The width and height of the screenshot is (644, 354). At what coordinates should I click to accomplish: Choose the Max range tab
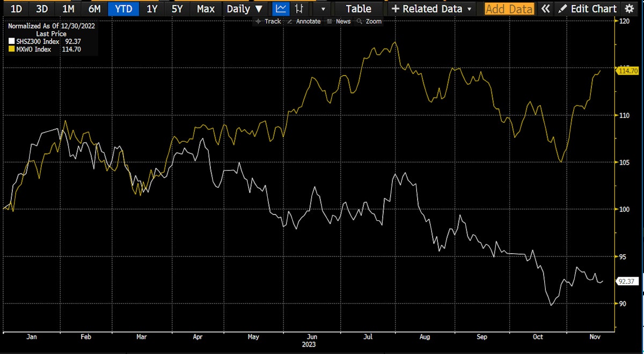pos(206,9)
